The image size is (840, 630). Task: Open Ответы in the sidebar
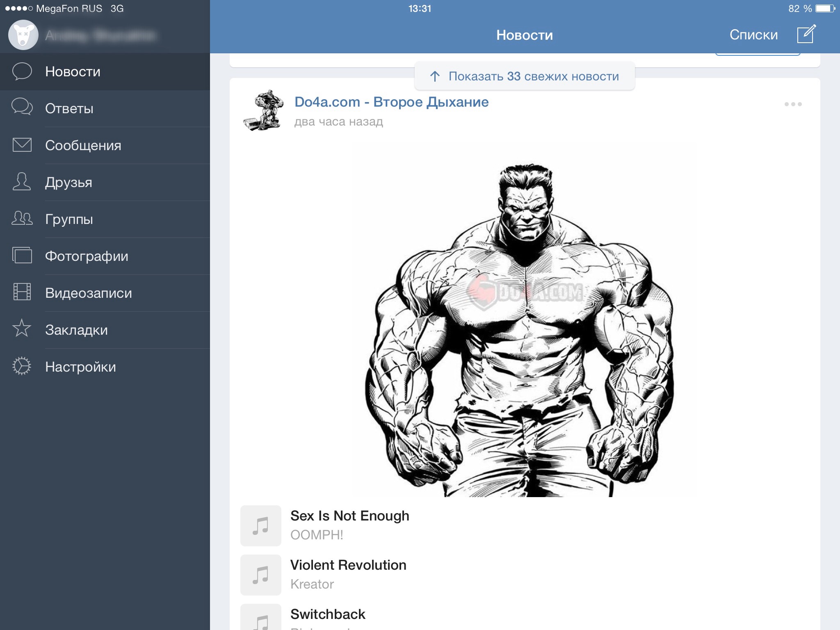tap(69, 108)
